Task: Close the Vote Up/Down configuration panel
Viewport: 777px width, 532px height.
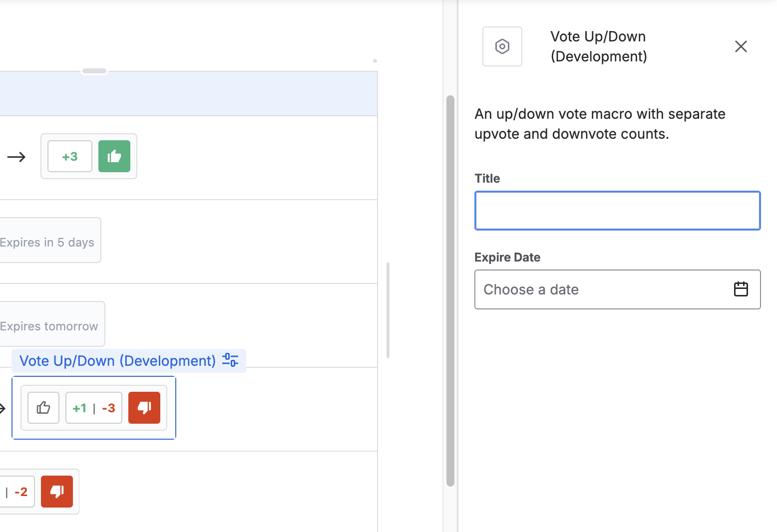Action: [x=741, y=46]
